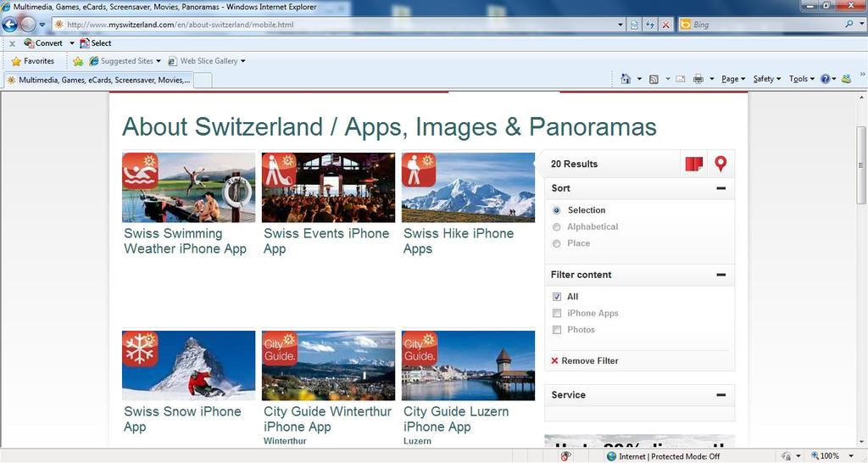Click City Guide badge on Luzern image
The width and height of the screenshot is (868, 463).
click(x=420, y=349)
